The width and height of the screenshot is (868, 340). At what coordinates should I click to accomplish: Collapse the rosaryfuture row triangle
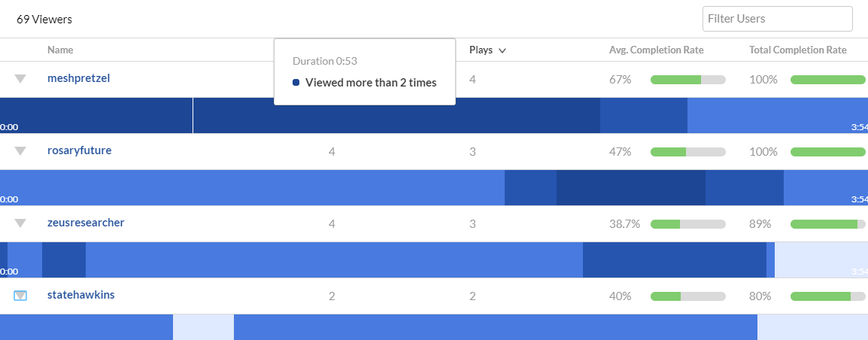(20, 150)
